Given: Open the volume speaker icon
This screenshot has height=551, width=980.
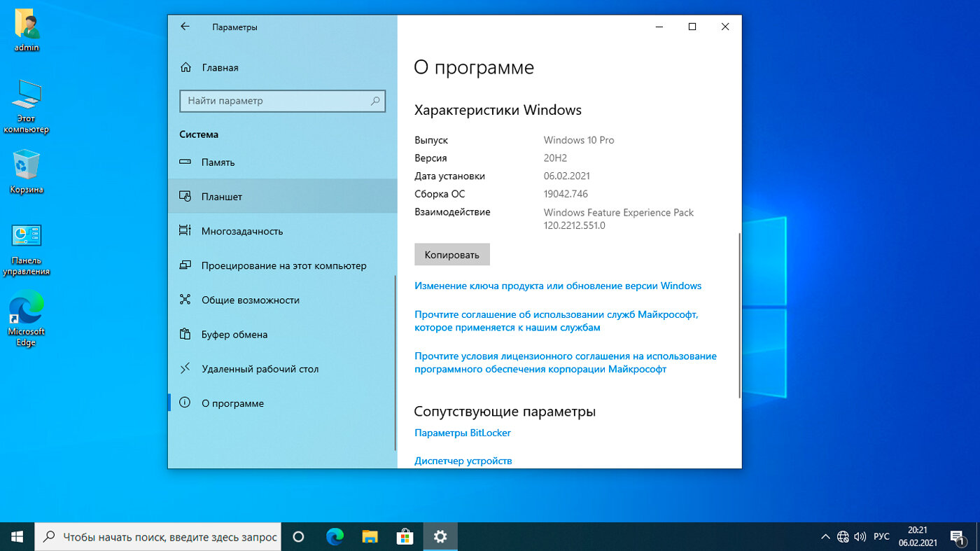Looking at the screenshot, I should (860, 537).
